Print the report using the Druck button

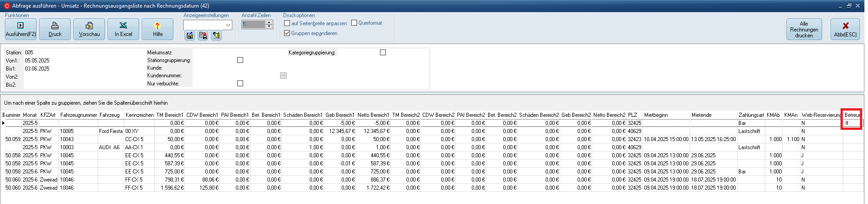(55, 29)
